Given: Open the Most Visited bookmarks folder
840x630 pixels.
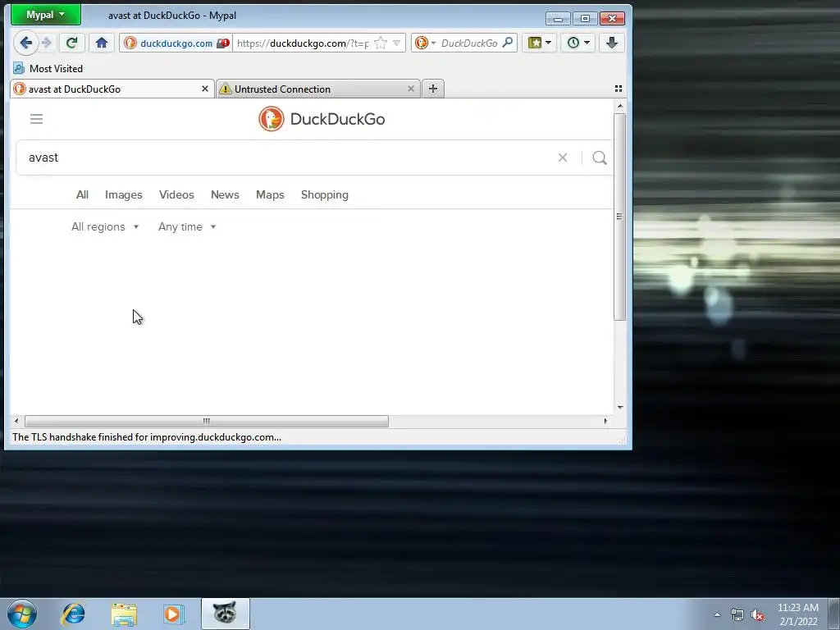Looking at the screenshot, I should tap(48, 69).
